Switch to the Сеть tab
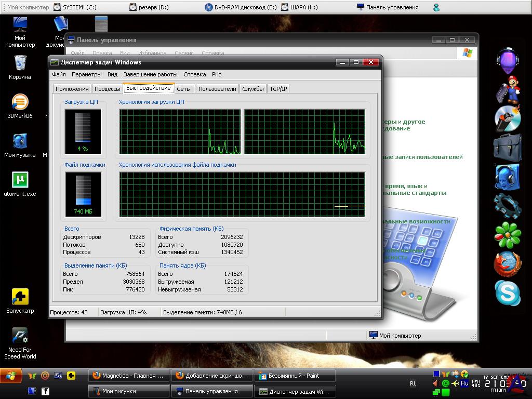 pyautogui.click(x=183, y=89)
